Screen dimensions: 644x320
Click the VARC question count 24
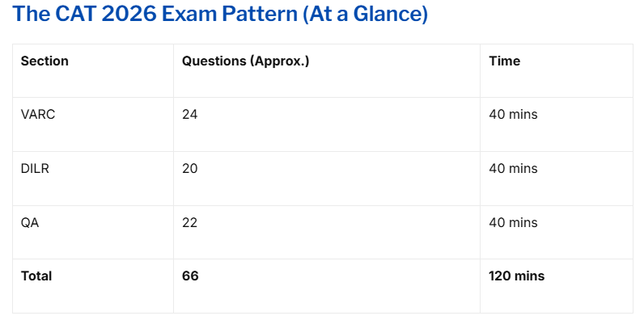pos(190,114)
